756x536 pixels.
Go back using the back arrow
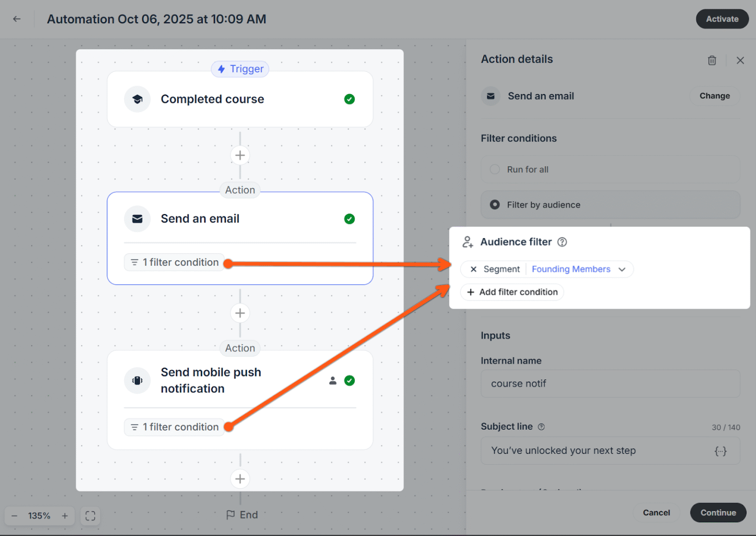17,19
